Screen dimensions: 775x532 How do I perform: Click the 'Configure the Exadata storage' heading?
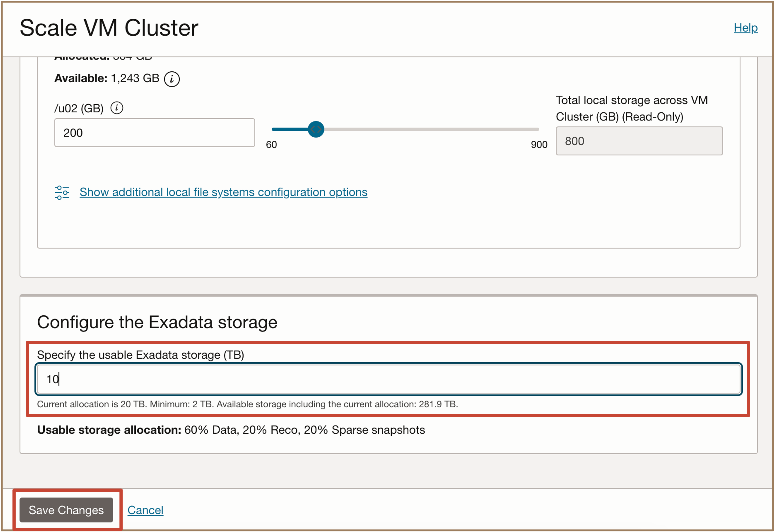tap(157, 322)
